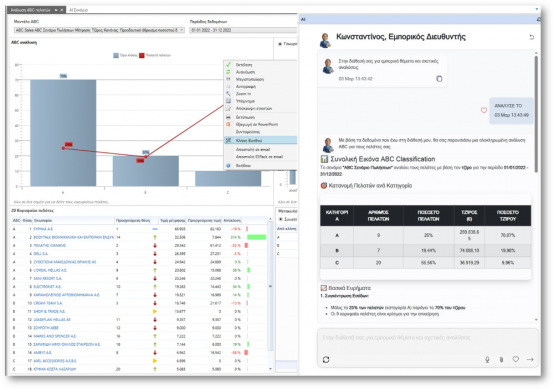
Task: Click the green up arrow in BODYTALK row
Action: pos(155,237)
